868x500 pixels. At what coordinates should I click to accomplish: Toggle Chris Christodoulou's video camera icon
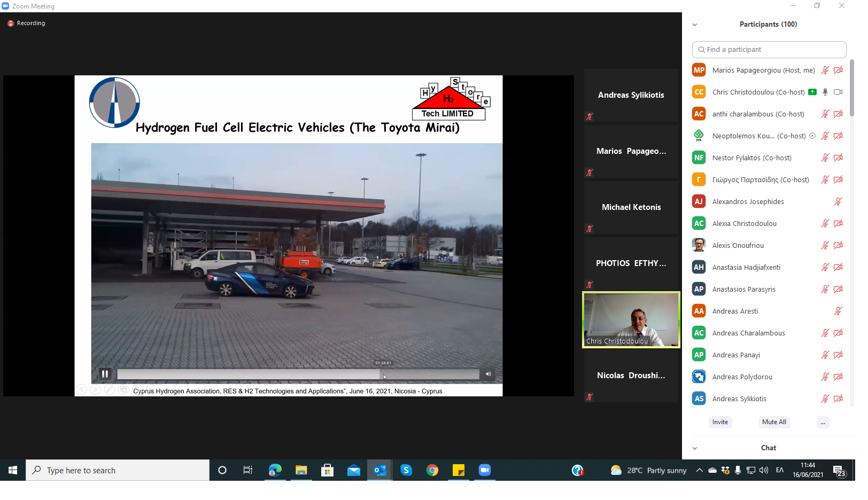pyautogui.click(x=838, y=92)
